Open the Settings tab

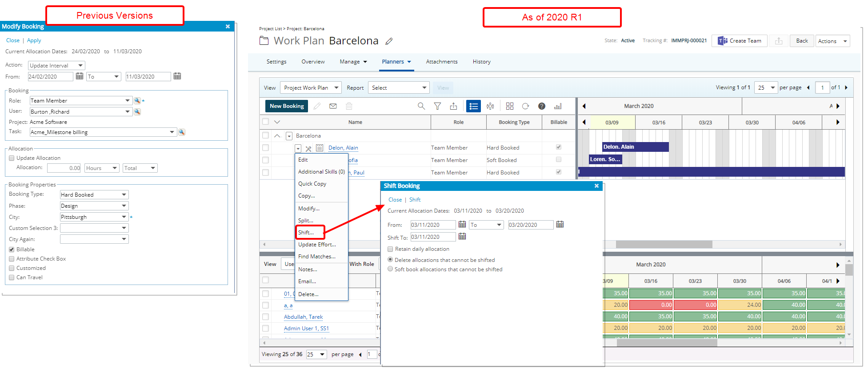tap(276, 62)
